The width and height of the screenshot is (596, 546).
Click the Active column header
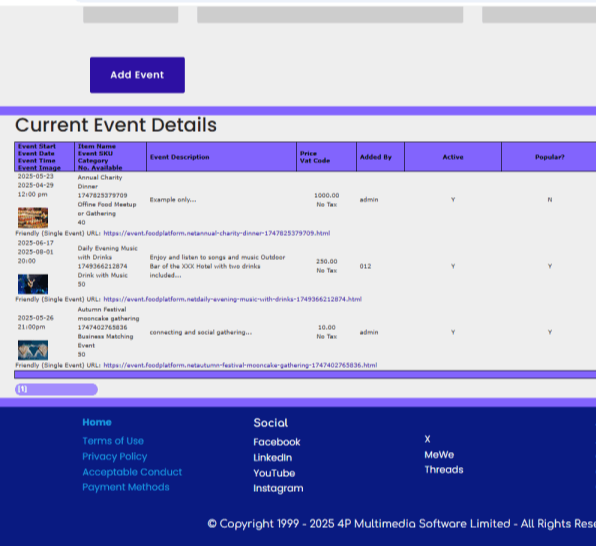(453, 157)
